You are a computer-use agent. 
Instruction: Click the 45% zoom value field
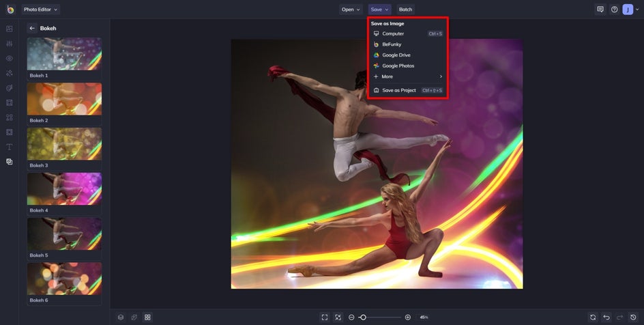(x=424, y=317)
